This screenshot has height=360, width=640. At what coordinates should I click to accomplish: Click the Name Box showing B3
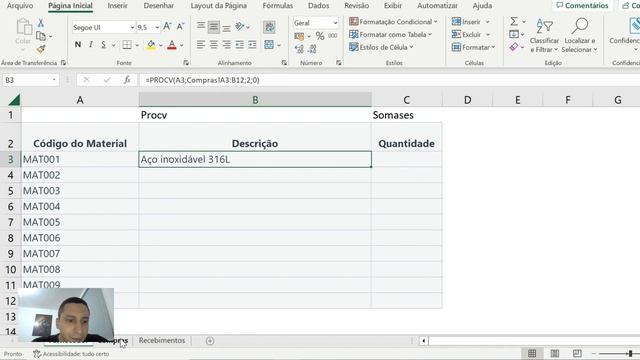click(x=31, y=80)
